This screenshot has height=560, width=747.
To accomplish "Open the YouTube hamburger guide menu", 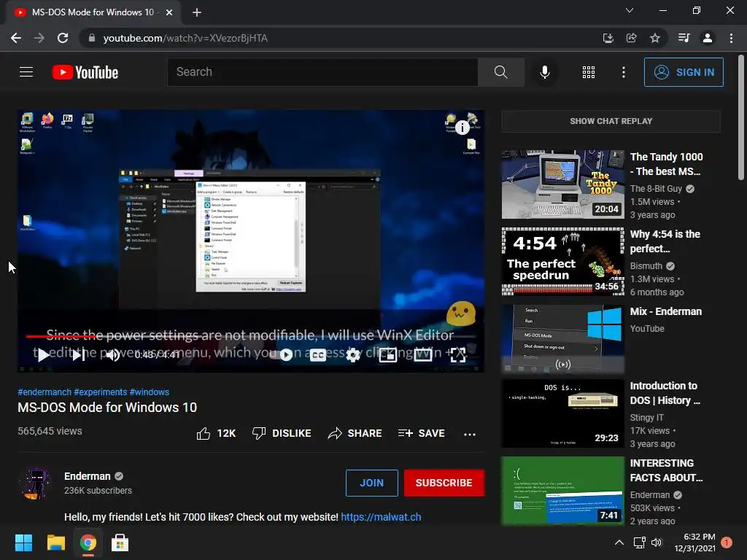I will tap(26, 72).
